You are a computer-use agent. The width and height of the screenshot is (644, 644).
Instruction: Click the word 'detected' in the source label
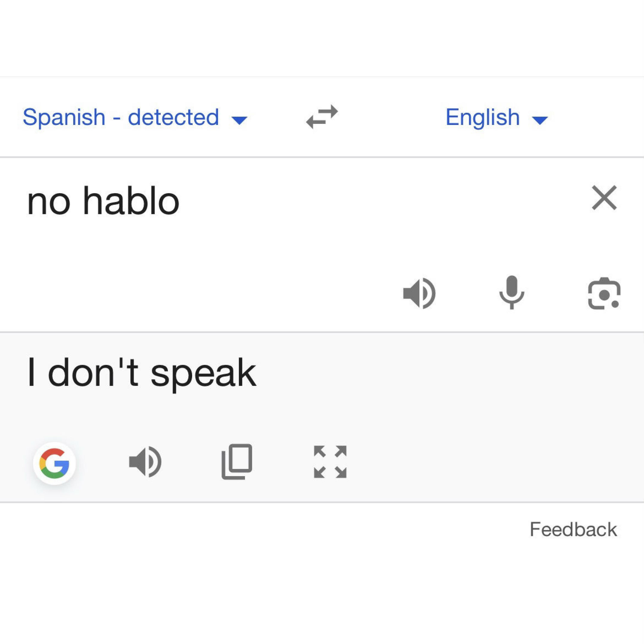[173, 117]
